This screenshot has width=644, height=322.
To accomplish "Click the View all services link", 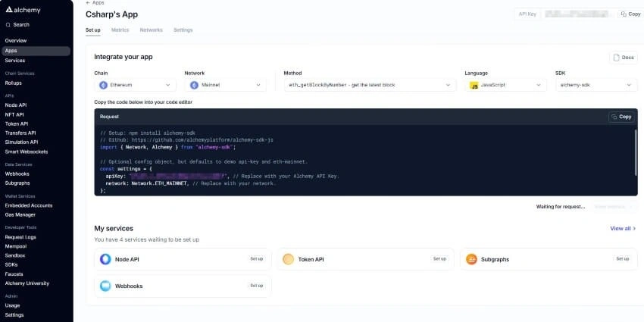I will coord(623,228).
